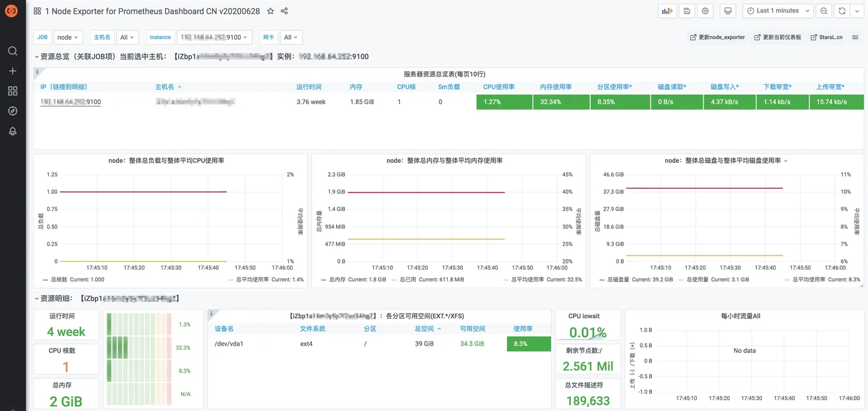Star this dashboard as favorite
The image size is (868, 411).
[270, 11]
